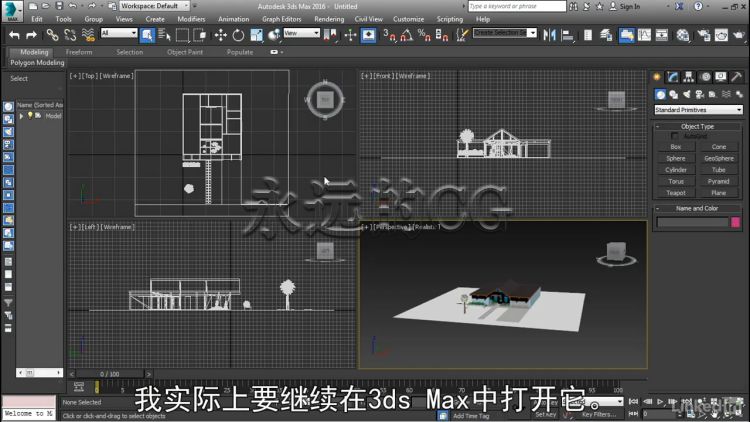750x422 pixels.
Task: Click object name input field
Action: pos(693,222)
